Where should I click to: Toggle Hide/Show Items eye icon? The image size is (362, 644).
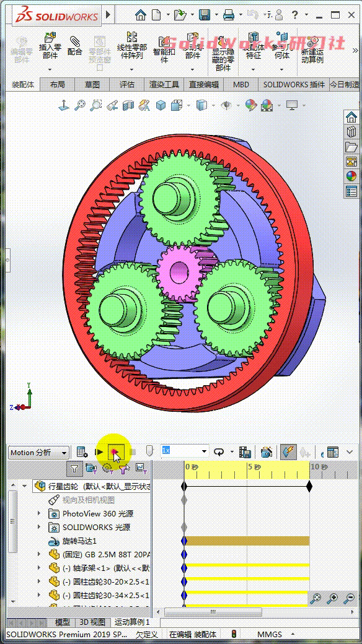click(226, 105)
